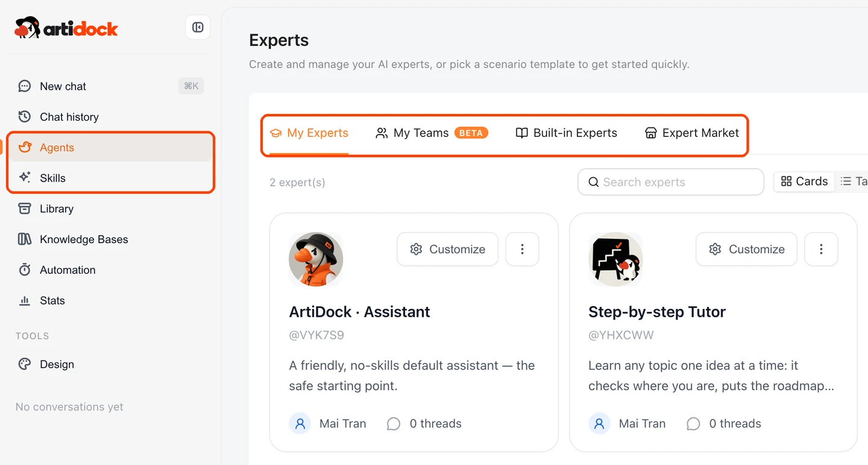This screenshot has height=465, width=868.
Task: Click threads bubble icon on ArtiDock Assistant card
Action: tap(393, 424)
